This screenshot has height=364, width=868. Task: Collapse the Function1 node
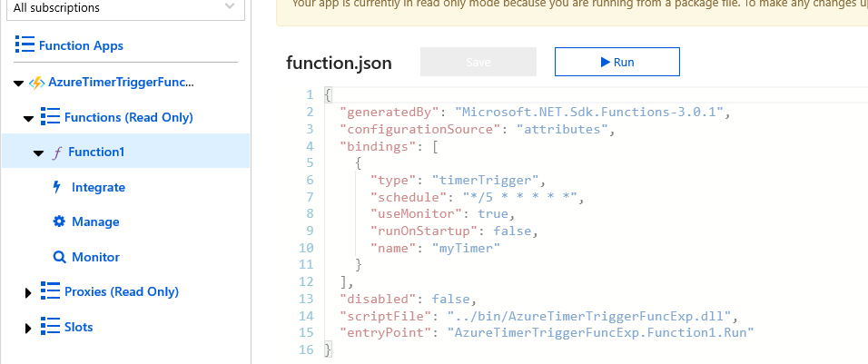point(38,153)
